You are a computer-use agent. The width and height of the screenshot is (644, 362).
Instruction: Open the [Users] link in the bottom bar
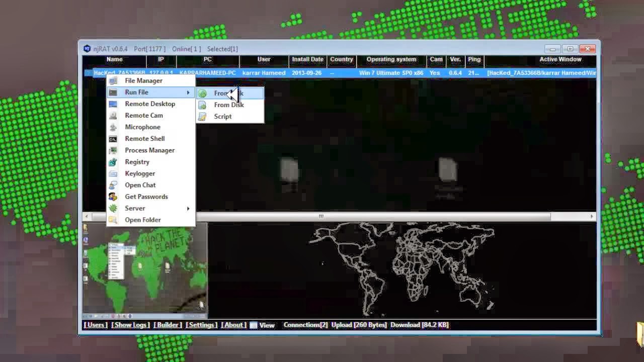coord(95,325)
